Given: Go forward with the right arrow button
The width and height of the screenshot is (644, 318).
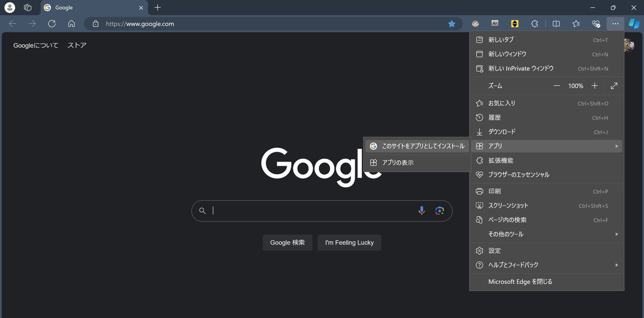Looking at the screenshot, I should coord(32,24).
